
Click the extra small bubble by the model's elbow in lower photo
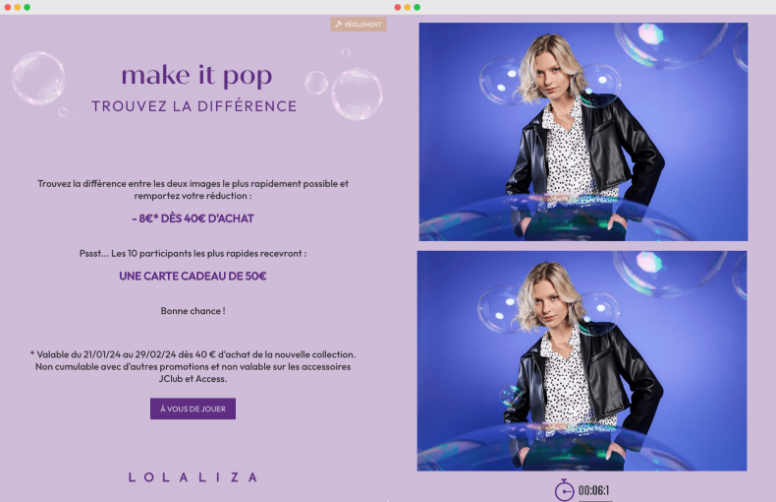coord(511,396)
